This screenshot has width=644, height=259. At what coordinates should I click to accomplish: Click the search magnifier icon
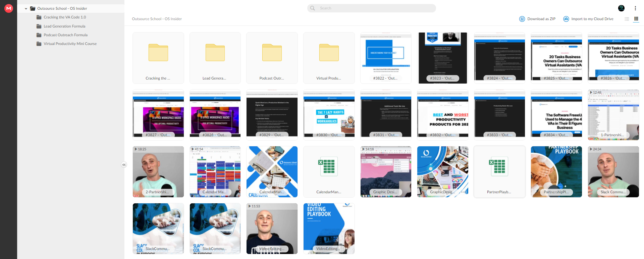313,8
